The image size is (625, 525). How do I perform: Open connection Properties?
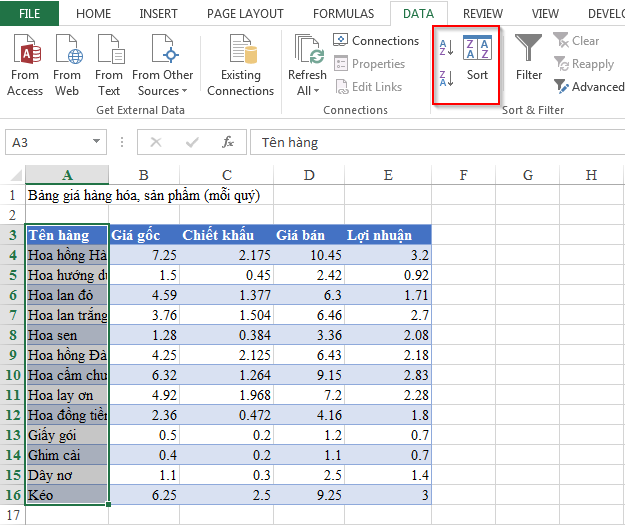(369, 64)
